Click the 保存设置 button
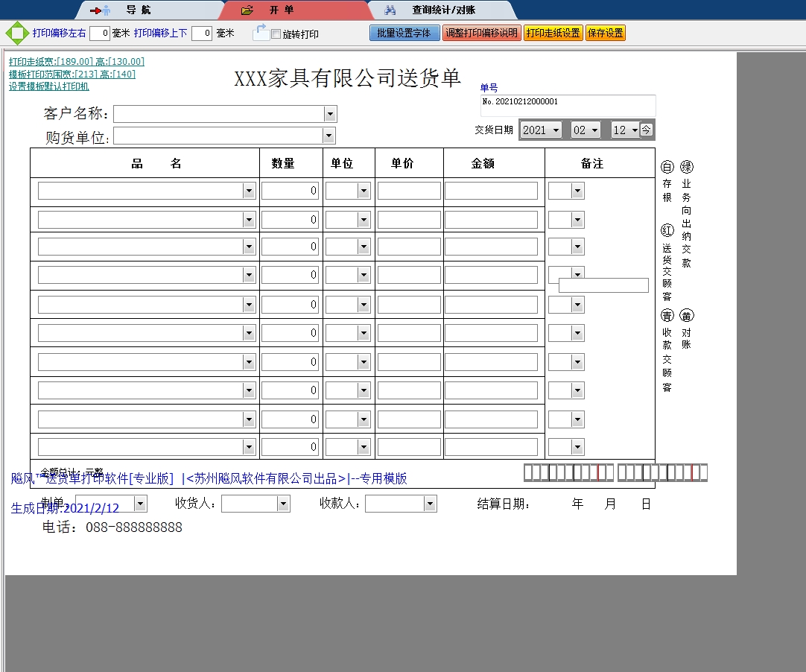 tap(605, 34)
